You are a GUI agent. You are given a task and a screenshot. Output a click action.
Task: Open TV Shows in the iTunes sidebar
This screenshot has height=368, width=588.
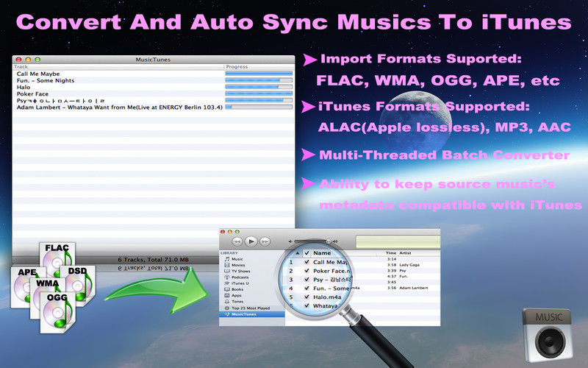tap(240, 271)
